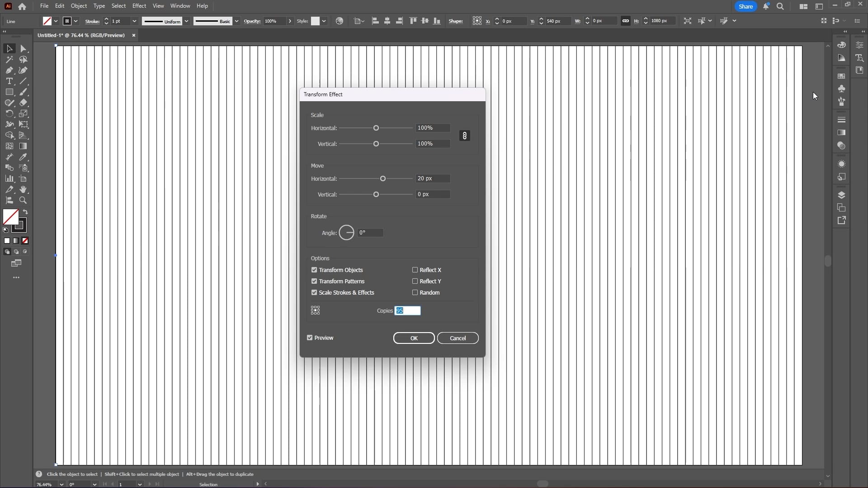The image size is (868, 488).
Task: Select the Direct Selection tool
Action: pyautogui.click(x=23, y=48)
